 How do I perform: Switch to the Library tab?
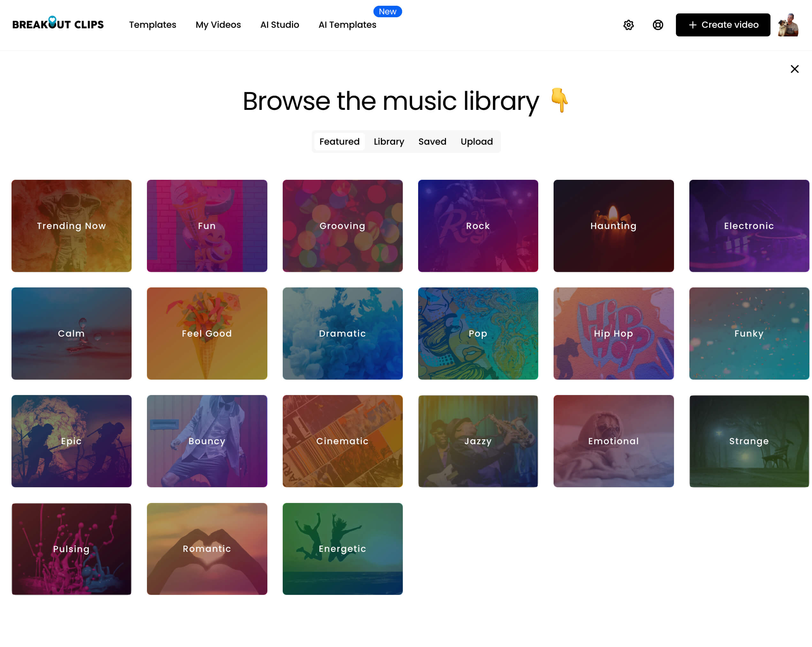[x=389, y=141]
